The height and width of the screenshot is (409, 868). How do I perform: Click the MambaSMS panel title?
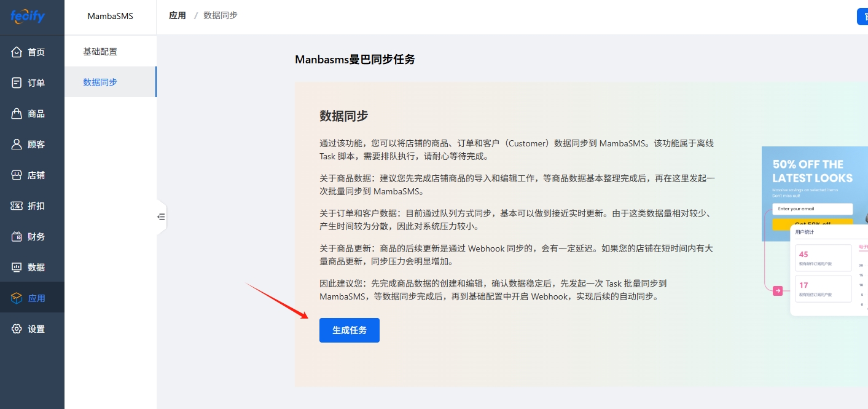point(110,16)
